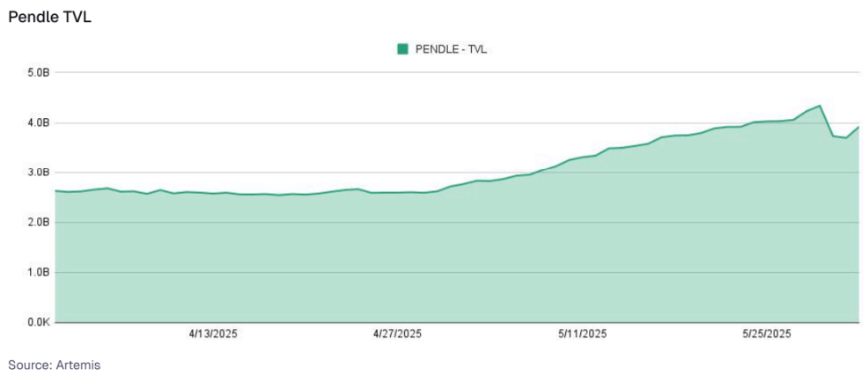Click the 5/11/2025 x-axis date label
The width and height of the screenshot is (868, 377).
(x=583, y=334)
